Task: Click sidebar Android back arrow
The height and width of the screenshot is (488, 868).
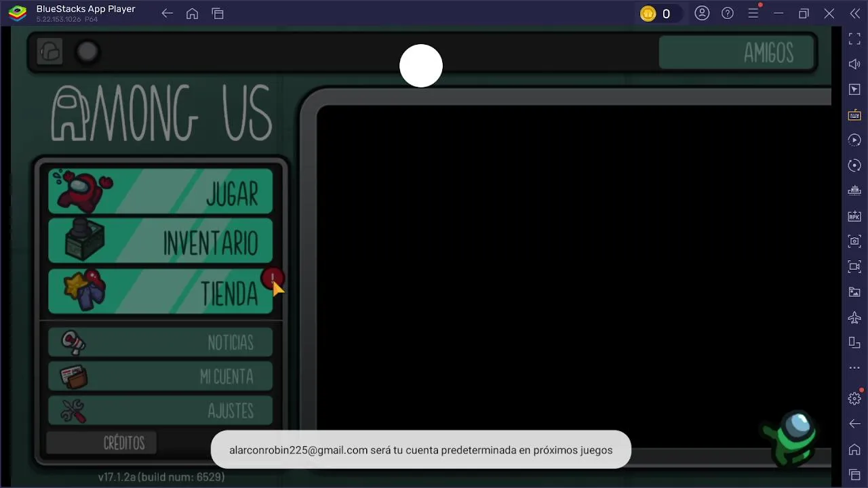Action: point(854,424)
